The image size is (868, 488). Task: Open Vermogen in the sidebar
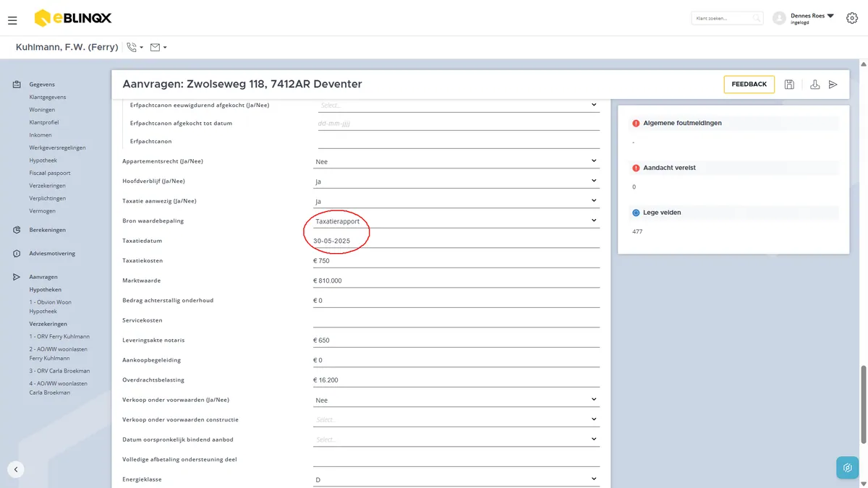click(x=43, y=211)
